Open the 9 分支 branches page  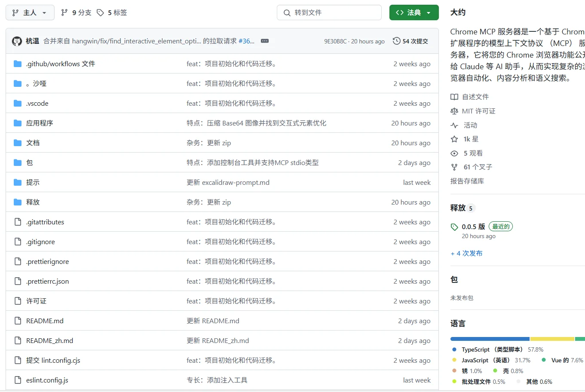[76, 12]
